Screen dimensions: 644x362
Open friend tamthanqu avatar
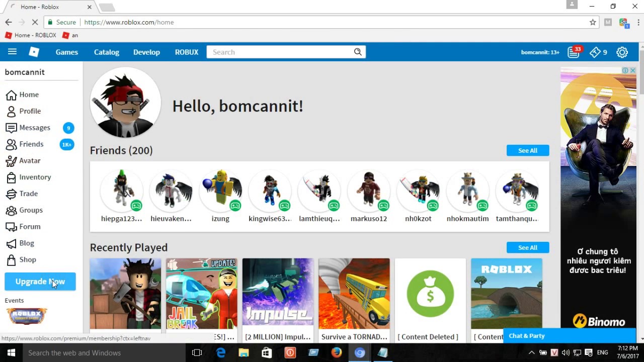517,191
